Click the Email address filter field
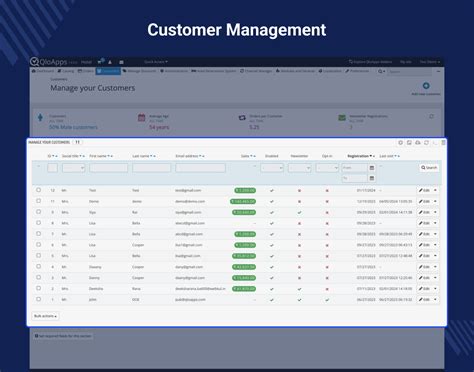This screenshot has height=372, width=474. (200, 168)
